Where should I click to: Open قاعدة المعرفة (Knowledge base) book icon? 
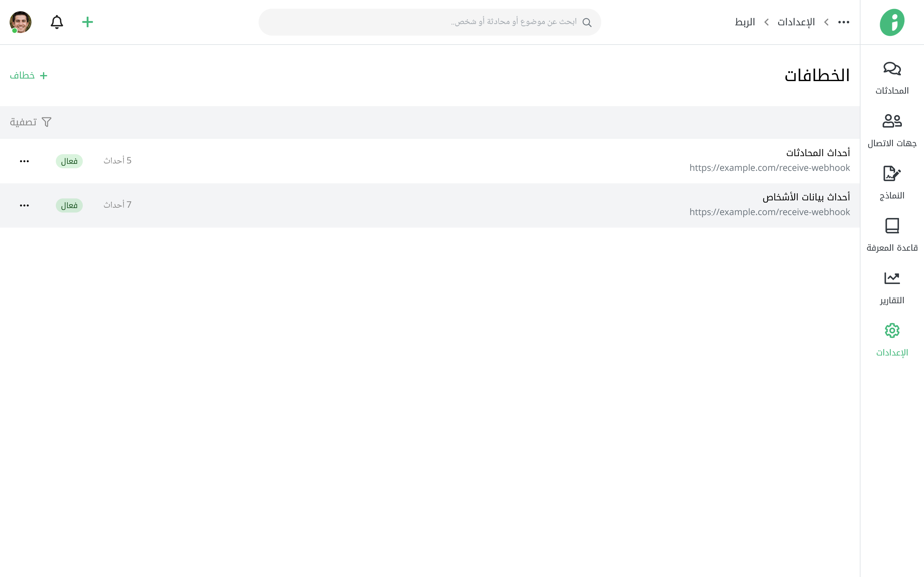[892, 226]
